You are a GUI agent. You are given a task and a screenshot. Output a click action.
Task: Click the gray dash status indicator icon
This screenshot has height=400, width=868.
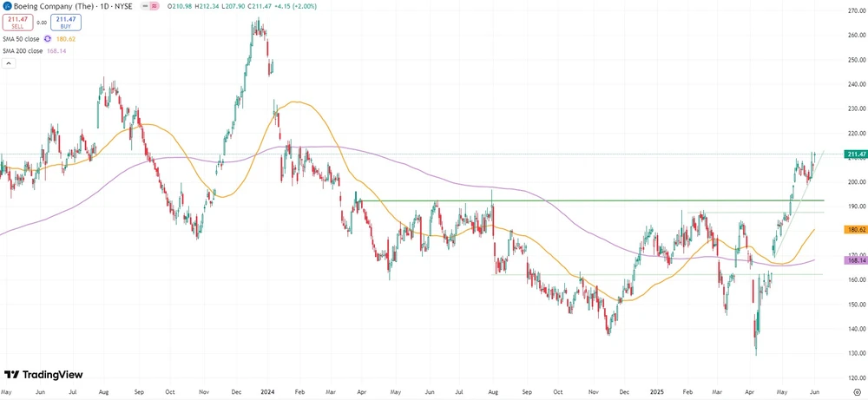[x=146, y=6]
